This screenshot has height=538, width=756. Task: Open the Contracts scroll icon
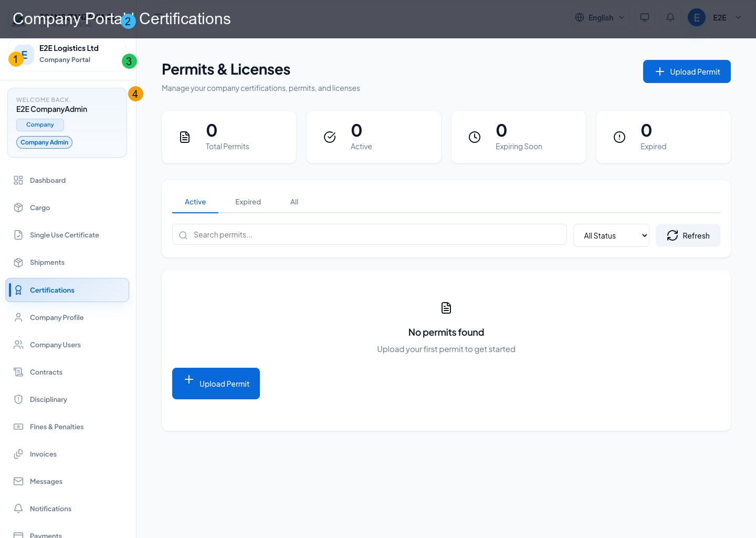18,372
